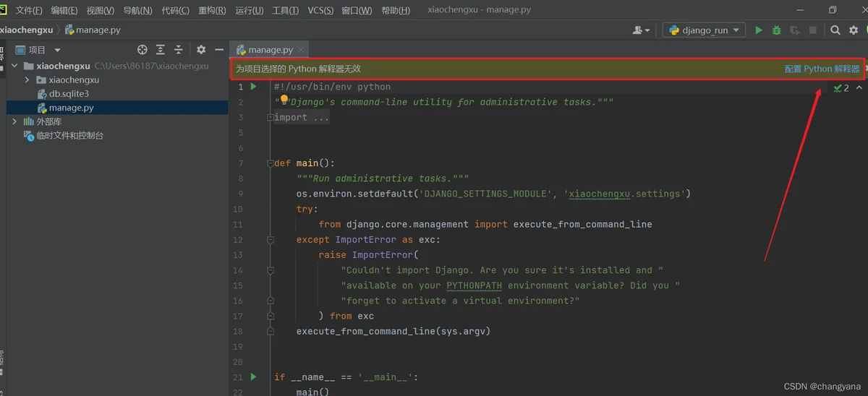868x396 pixels.
Task: Expand the folded import block
Action: 271,117
